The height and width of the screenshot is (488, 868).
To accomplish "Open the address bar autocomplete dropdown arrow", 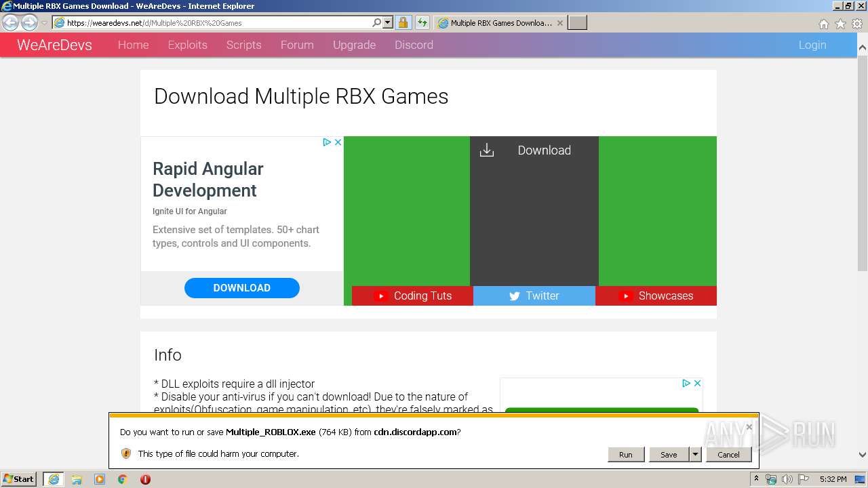I will coord(388,22).
